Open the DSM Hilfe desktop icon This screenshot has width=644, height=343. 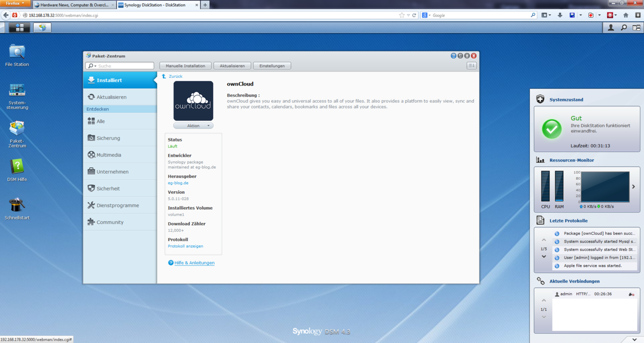point(17,170)
